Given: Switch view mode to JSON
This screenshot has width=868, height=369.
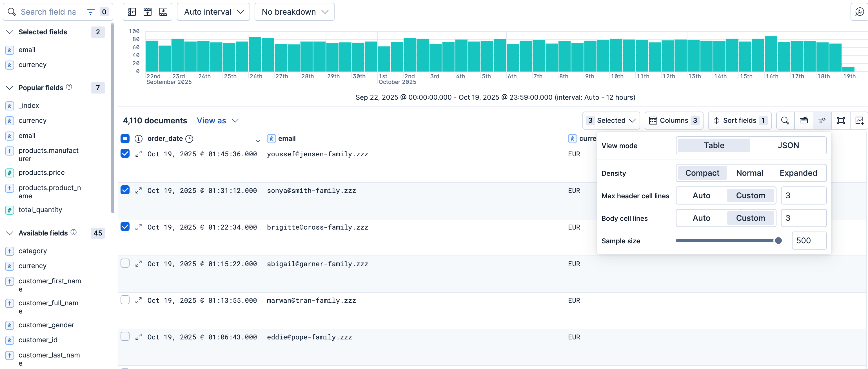Looking at the screenshot, I should [788, 146].
